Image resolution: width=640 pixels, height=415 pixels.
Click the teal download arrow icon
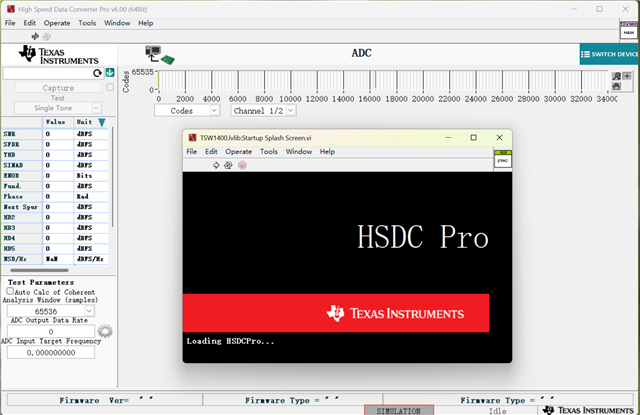[x=110, y=73]
